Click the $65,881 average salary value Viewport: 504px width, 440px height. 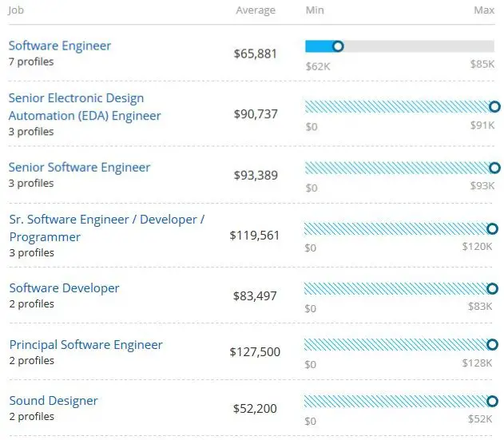coord(256,54)
